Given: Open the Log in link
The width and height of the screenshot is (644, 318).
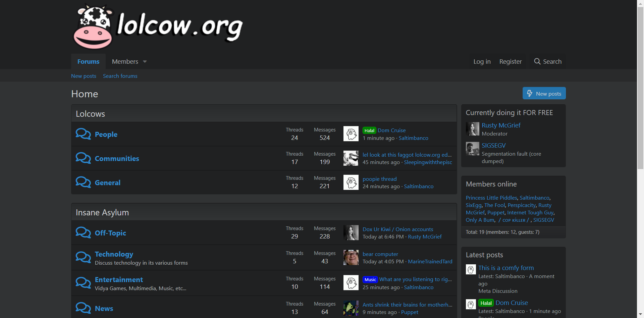Looking at the screenshot, I should 482,61.
